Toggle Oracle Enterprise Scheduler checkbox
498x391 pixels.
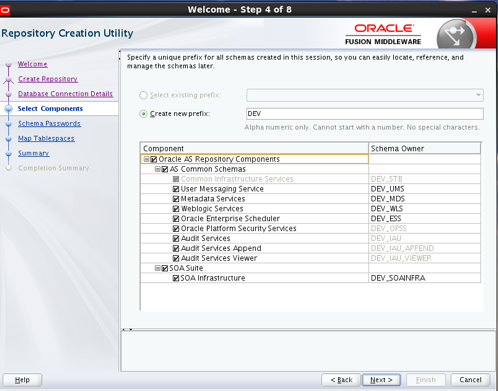point(176,219)
